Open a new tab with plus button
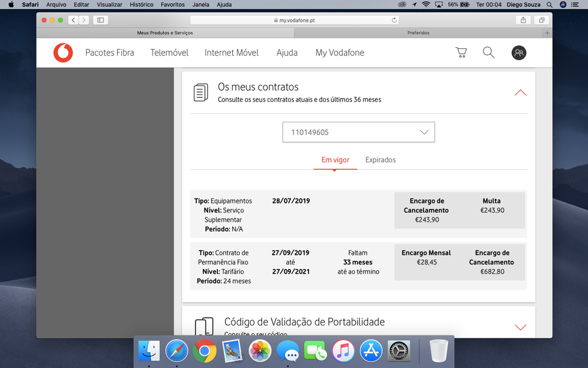This screenshot has width=588, height=368. click(x=547, y=33)
